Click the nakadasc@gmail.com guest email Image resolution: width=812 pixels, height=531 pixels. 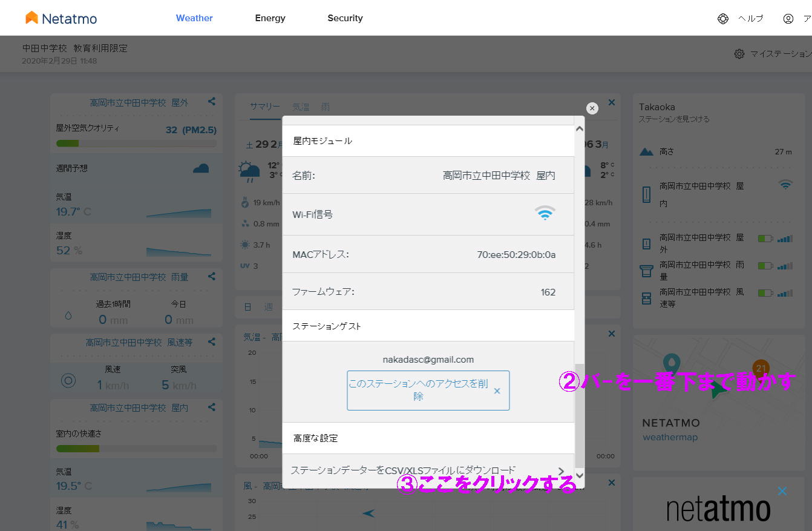(x=428, y=360)
